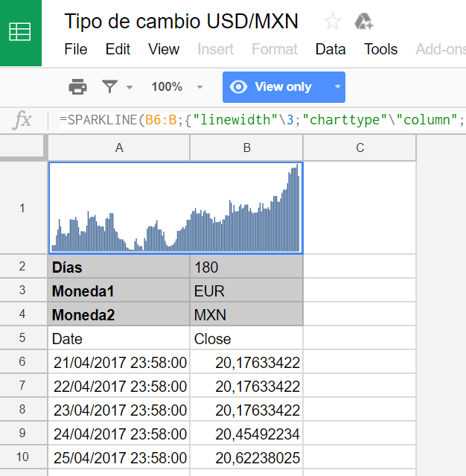
Task: Click the 24/04/2017 23:58:00 cell
Action: (119, 434)
